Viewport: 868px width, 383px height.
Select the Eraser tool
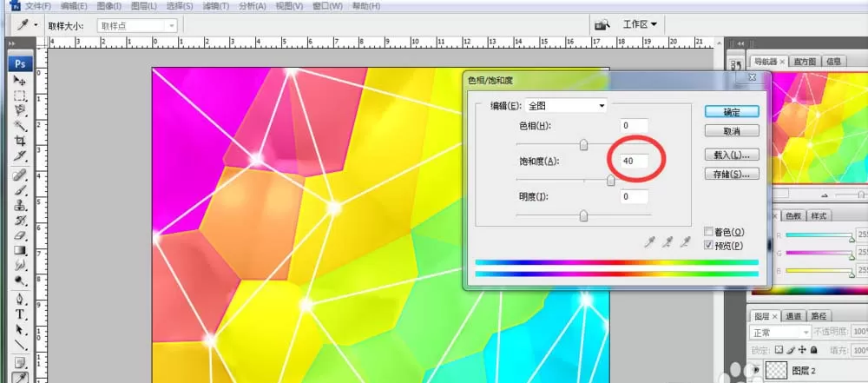[x=20, y=236]
